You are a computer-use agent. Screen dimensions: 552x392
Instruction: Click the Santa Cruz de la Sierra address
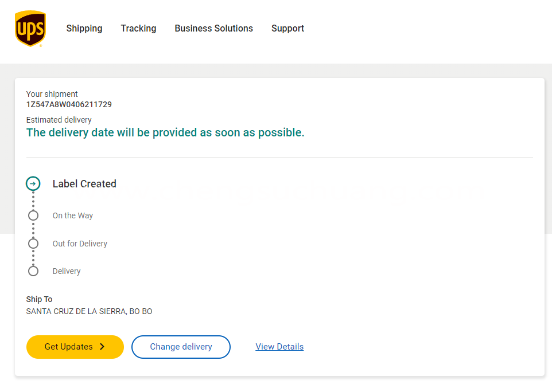tap(89, 312)
